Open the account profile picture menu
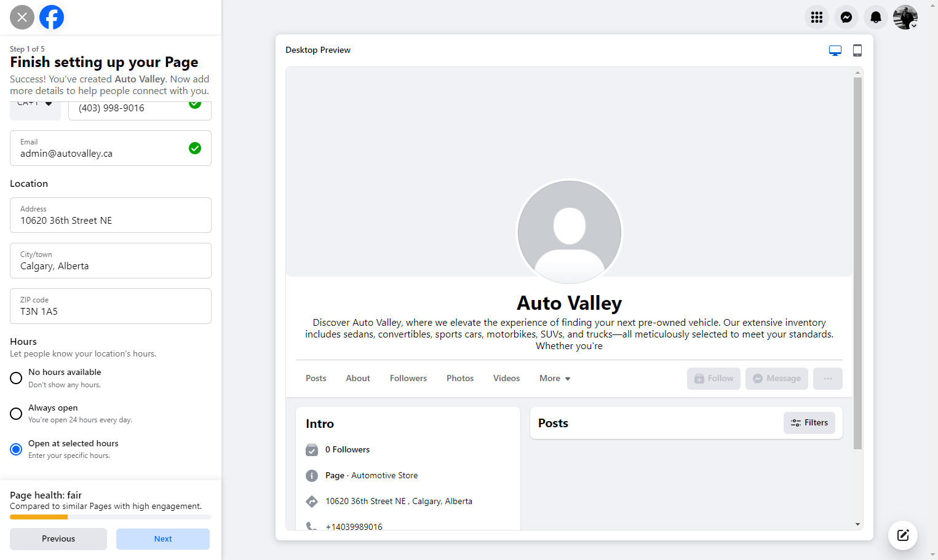Image resolution: width=938 pixels, height=560 pixels. tap(905, 17)
